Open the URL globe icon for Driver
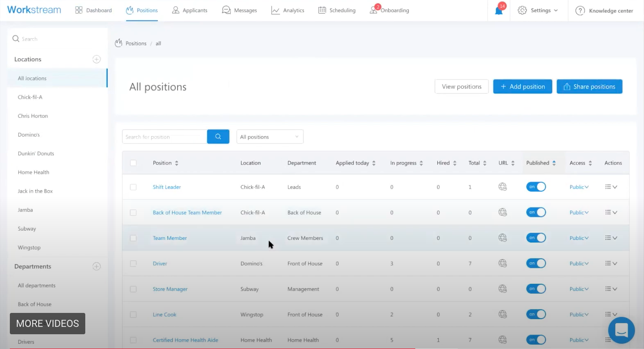Image resolution: width=644 pixels, height=349 pixels. click(503, 264)
